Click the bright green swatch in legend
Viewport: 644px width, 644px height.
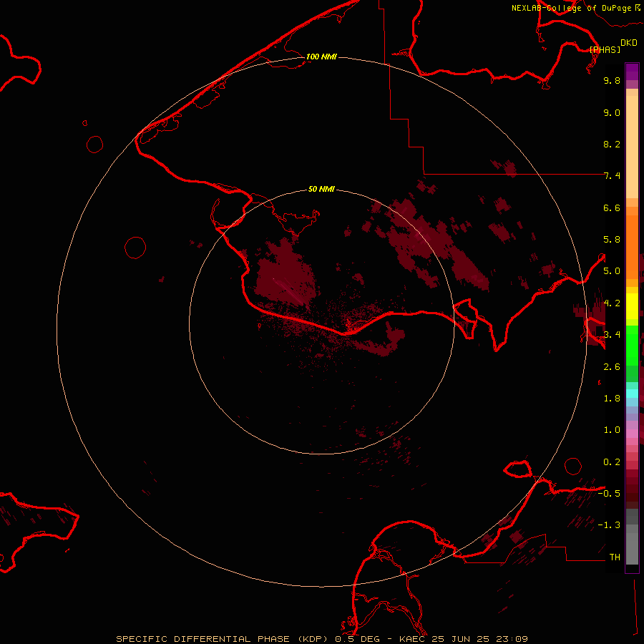point(632,345)
